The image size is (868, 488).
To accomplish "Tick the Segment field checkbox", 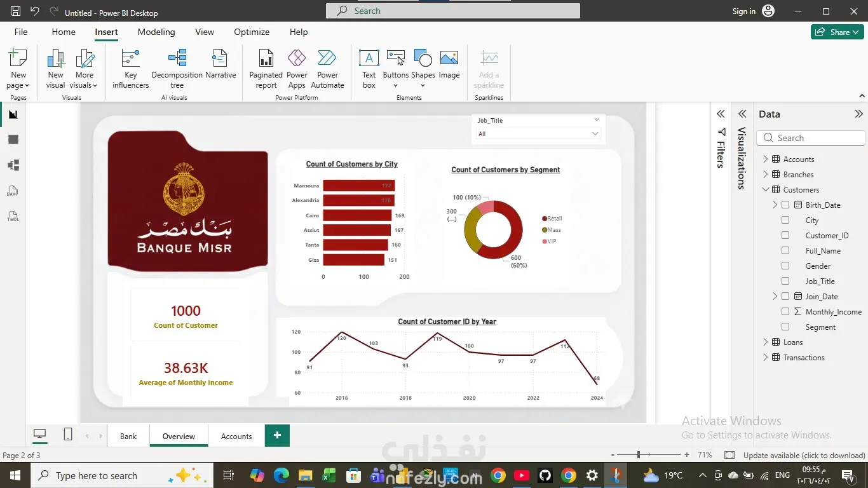I will 785,327.
